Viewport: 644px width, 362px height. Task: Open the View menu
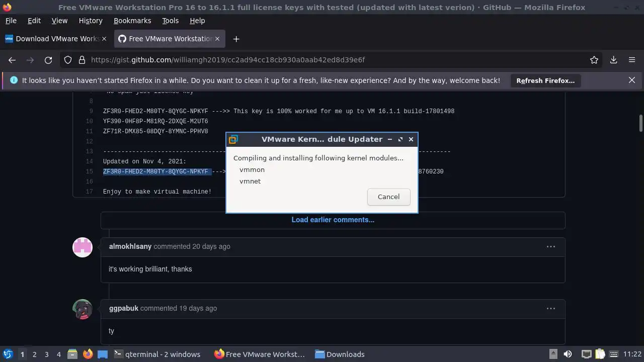click(59, 21)
